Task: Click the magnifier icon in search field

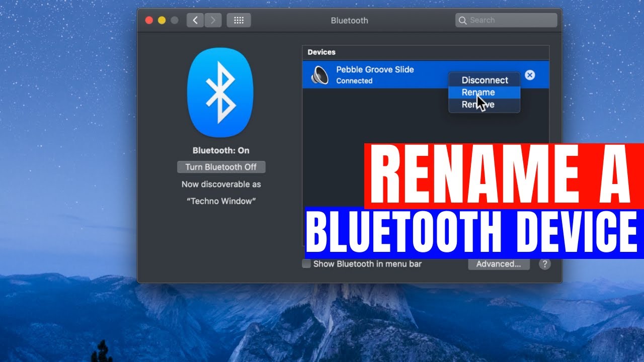Action: pos(463,20)
